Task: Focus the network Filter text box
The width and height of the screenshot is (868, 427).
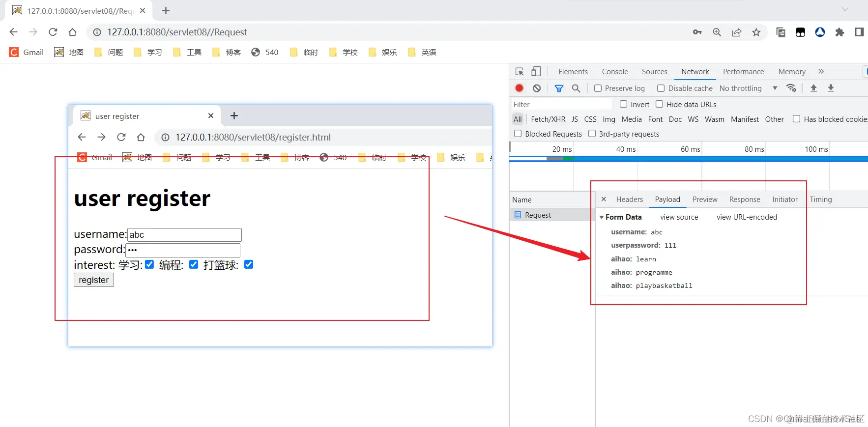Action: [x=561, y=104]
